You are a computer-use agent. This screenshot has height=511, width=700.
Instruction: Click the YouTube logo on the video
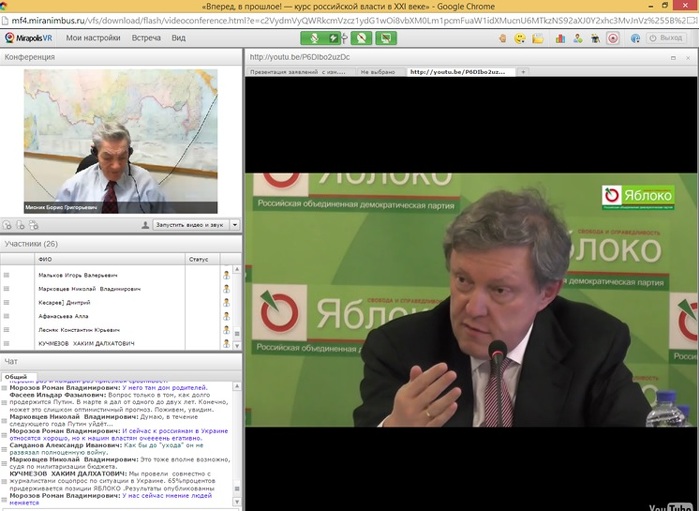[x=672, y=507]
